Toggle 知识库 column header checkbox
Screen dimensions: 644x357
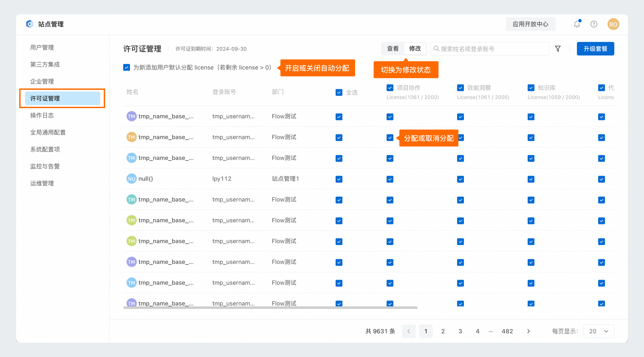(531, 88)
